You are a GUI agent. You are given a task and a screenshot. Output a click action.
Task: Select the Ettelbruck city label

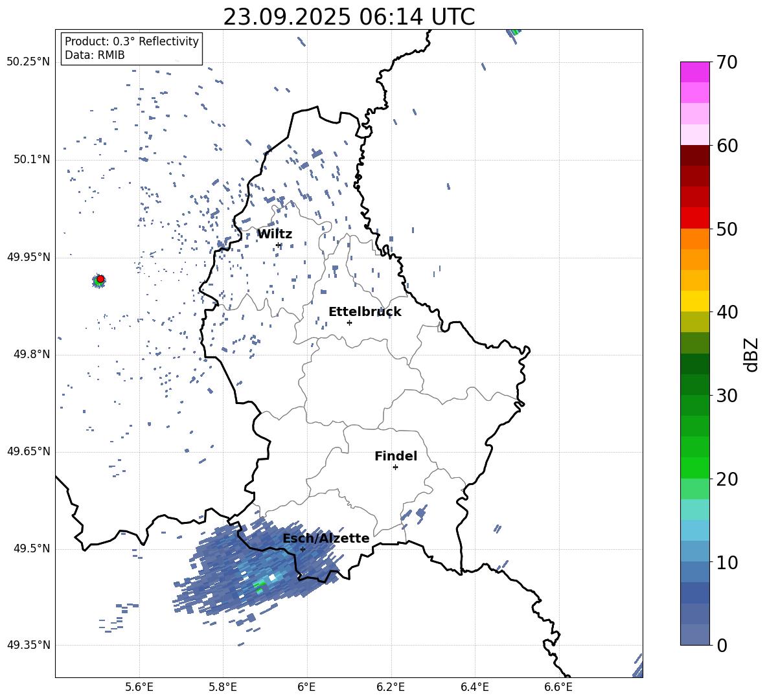point(365,312)
